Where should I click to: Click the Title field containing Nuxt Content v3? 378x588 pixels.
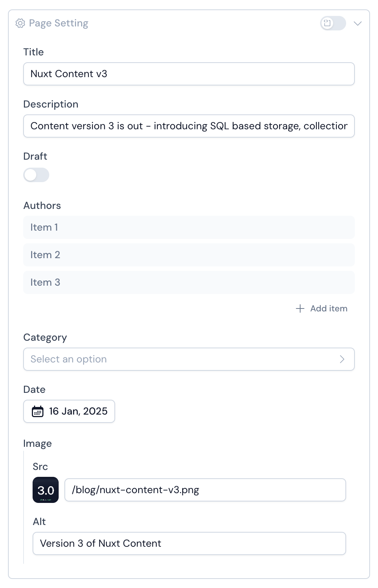coord(189,74)
